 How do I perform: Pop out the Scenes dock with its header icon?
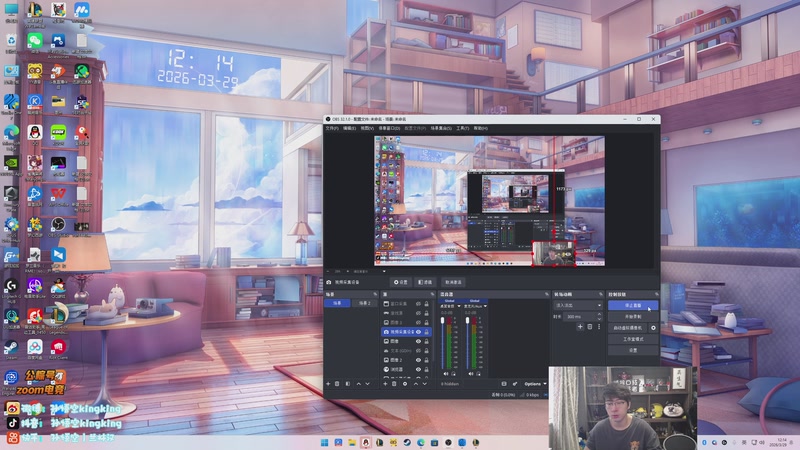click(376, 294)
